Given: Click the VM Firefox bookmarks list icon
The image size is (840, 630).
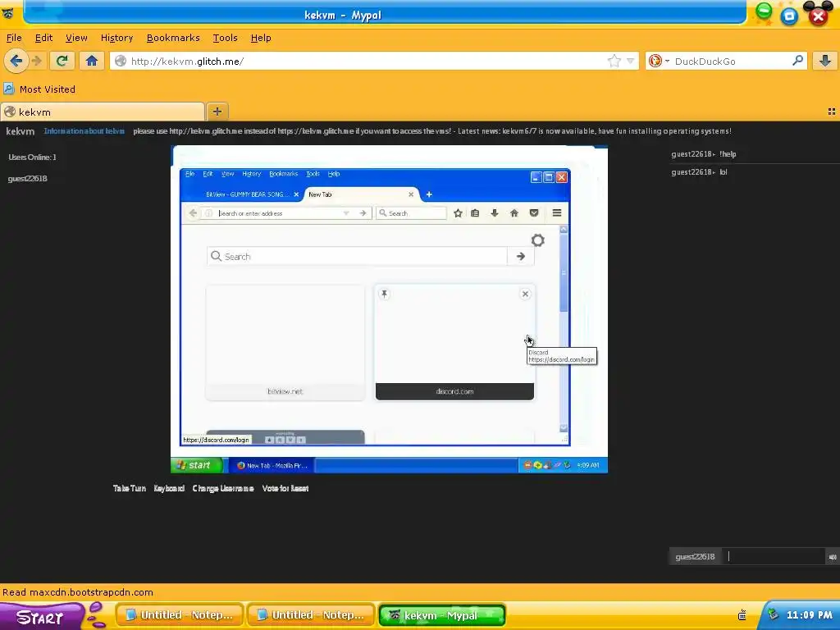Looking at the screenshot, I should coord(475,212).
